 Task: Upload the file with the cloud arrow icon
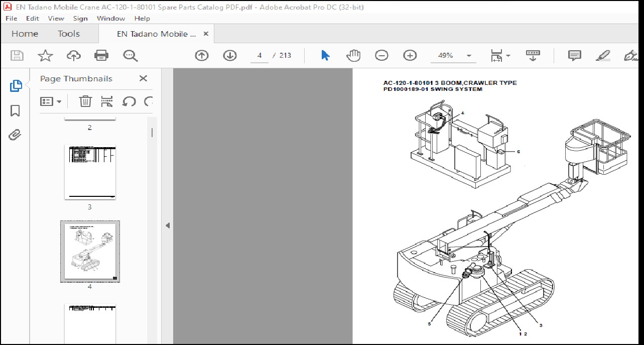coord(74,56)
